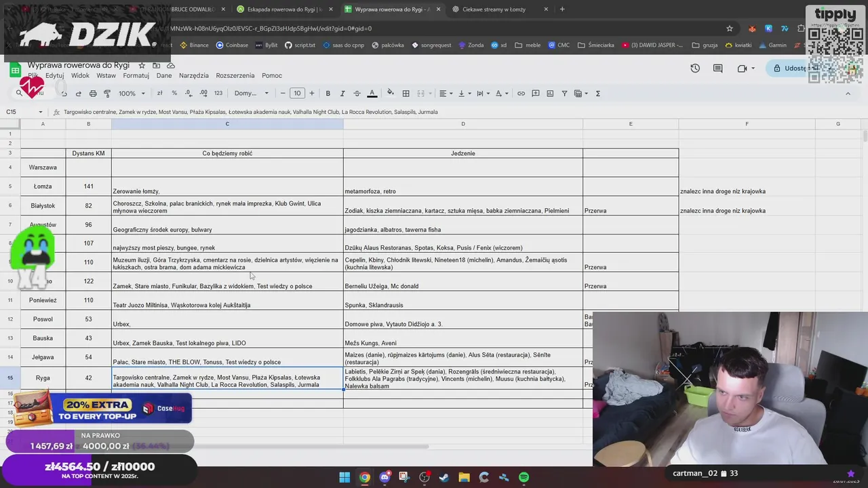Open the Rozszerzenia menu

pyautogui.click(x=235, y=76)
